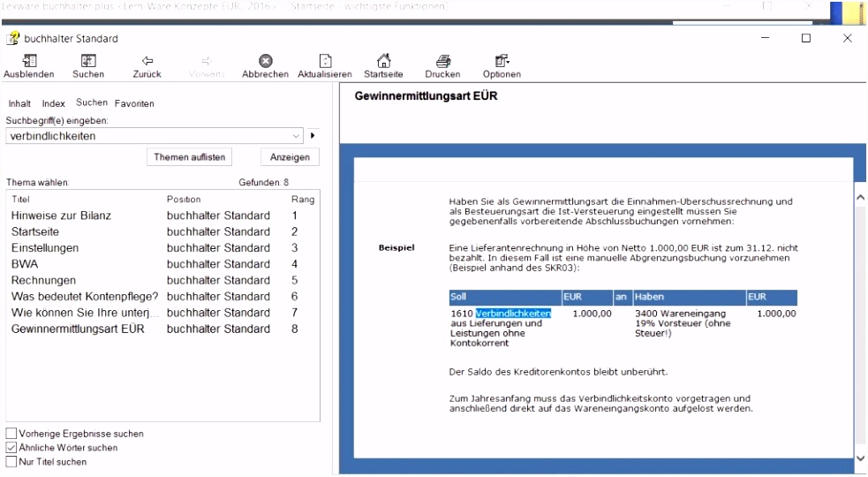Sort results by Rang column header

[303, 200]
